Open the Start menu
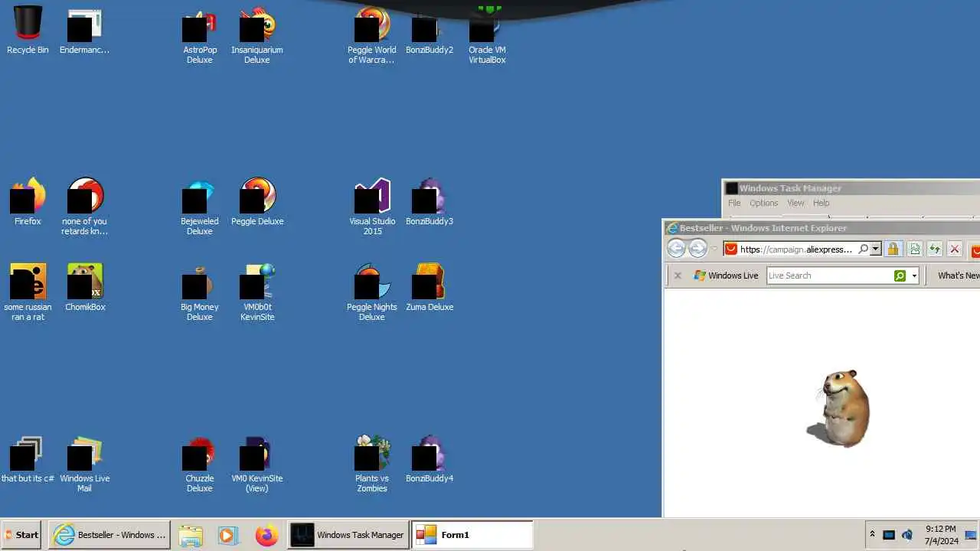 [x=22, y=535]
